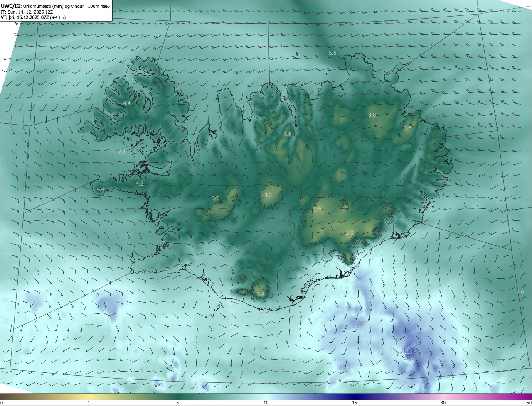The image size is (532, 406).
Task: Click the VT: þri. 16.12.2025 07Z (+43 h) line
Action: (x=33, y=17)
